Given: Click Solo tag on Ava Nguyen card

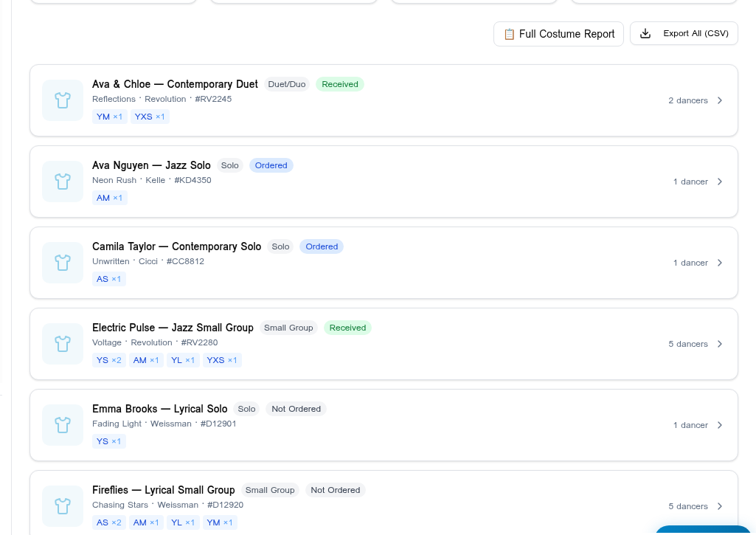Looking at the screenshot, I should pyautogui.click(x=230, y=165).
